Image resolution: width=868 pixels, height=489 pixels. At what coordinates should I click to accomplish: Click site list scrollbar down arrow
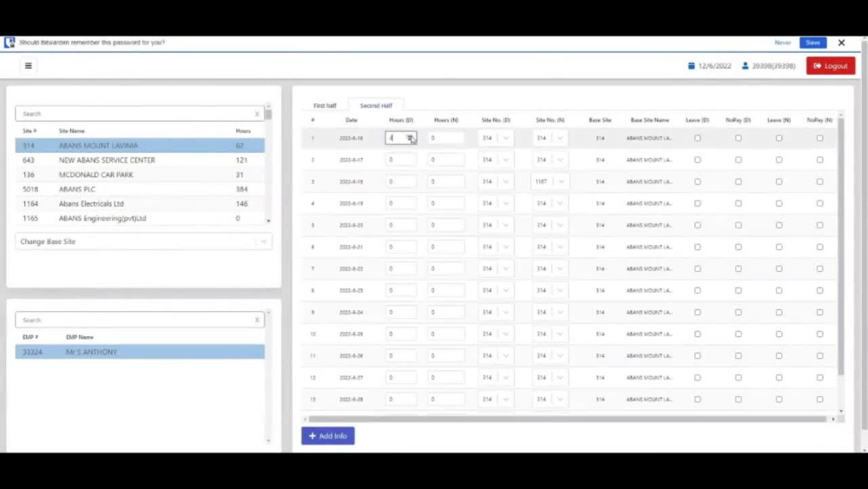click(268, 221)
